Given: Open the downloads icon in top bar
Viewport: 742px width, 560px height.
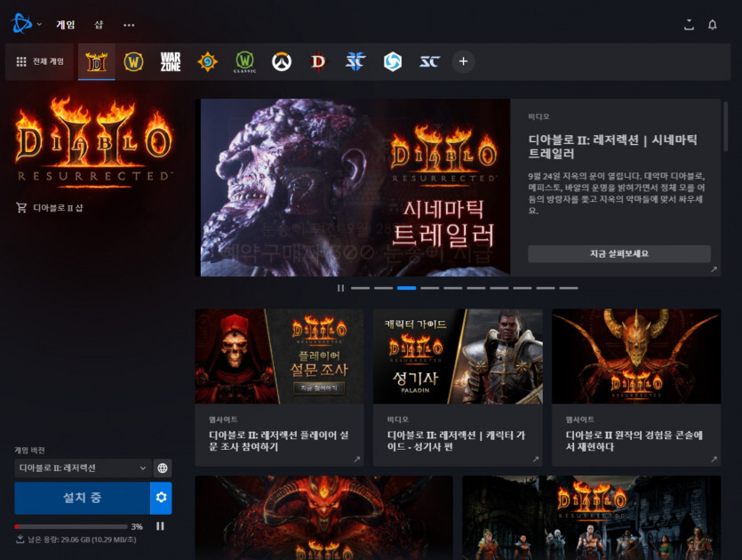Looking at the screenshot, I should [689, 25].
